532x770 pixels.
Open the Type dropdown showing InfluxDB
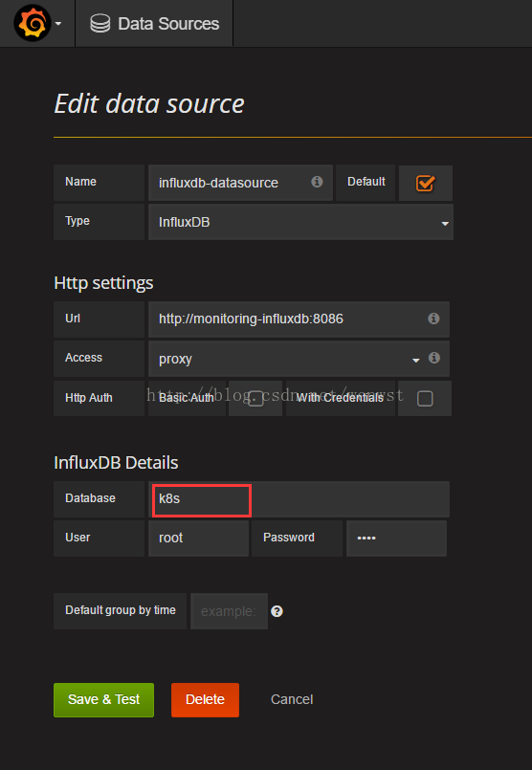coord(300,222)
